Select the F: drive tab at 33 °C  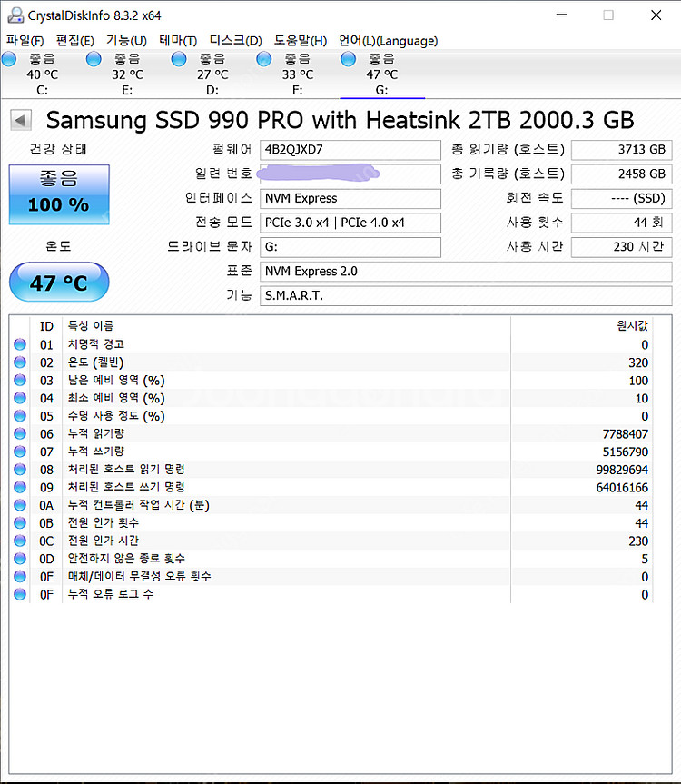click(x=298, y=74)
